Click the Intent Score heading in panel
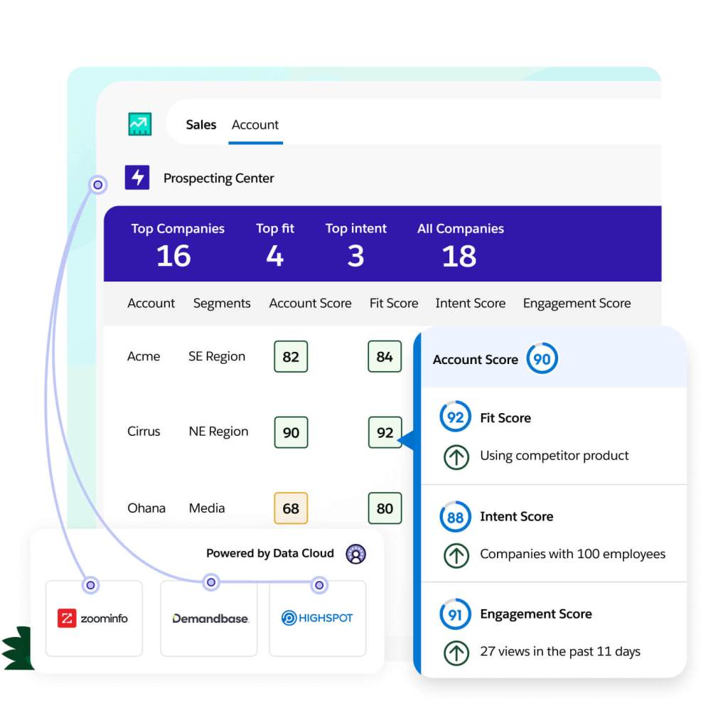Image resolution: width=728 pixels, height=728 pixels. (x=516, y=516)
